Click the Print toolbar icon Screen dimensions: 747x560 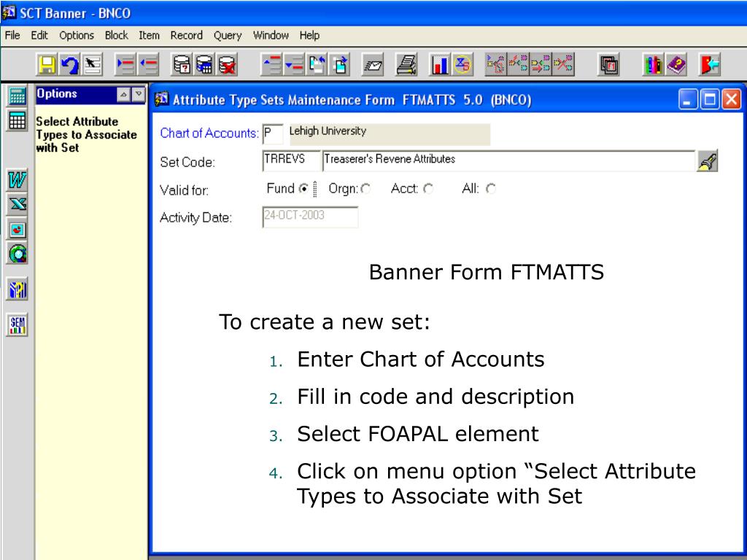click(407, 65)
